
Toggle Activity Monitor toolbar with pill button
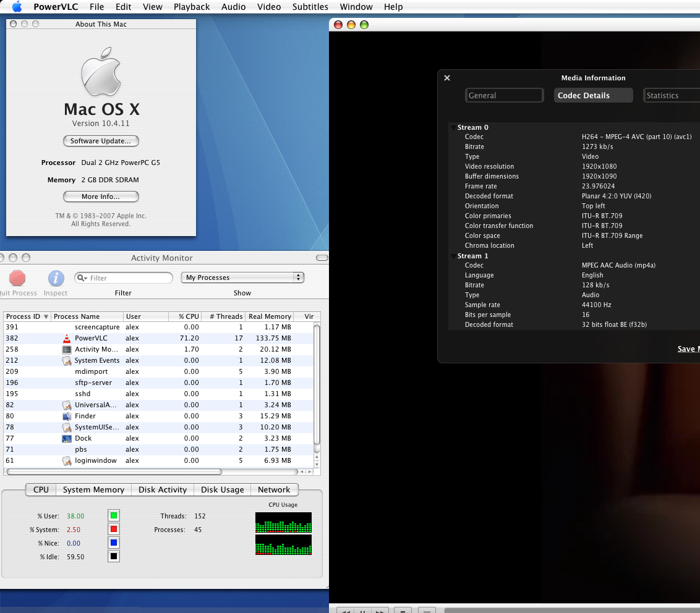point(322,258)
